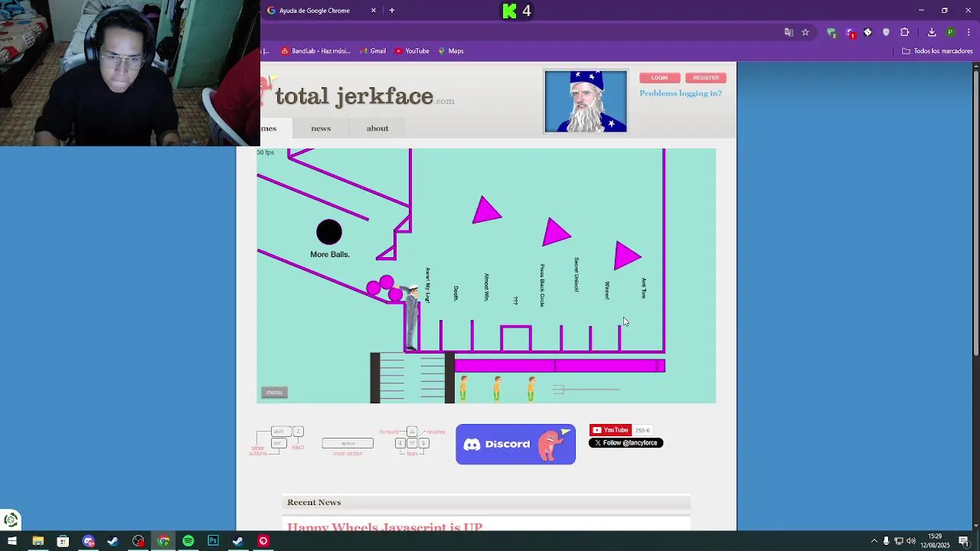Open the OBS Studio taskbar icon

point(138,541)
